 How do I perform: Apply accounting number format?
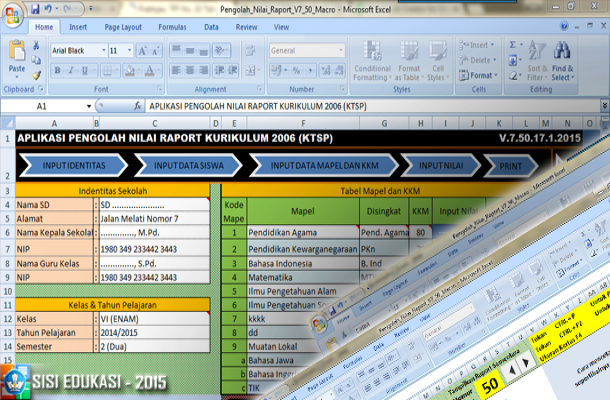coord(276,70)
